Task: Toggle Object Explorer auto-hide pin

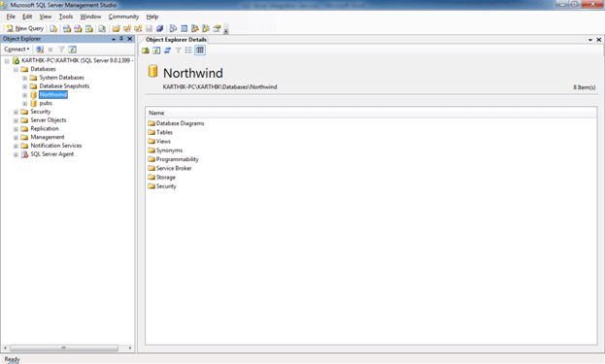Action: pyautogui.click(x=121, y=39)
